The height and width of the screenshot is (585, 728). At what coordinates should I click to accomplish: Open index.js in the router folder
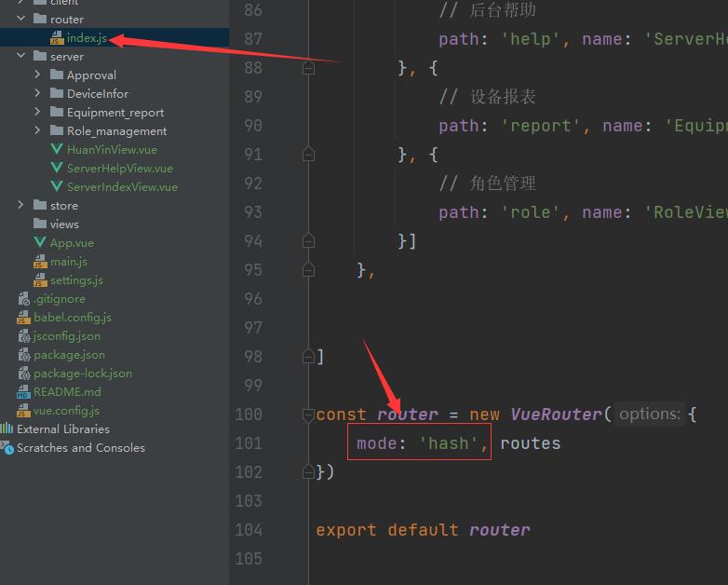[x=87, y=37]
